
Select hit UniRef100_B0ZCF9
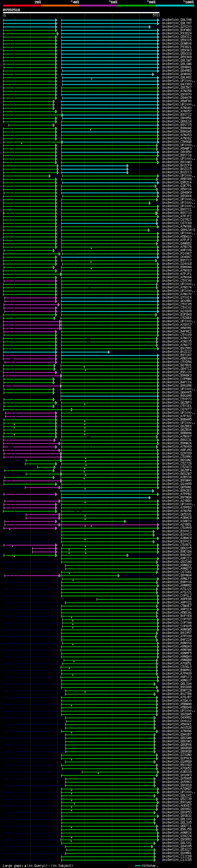177,165
